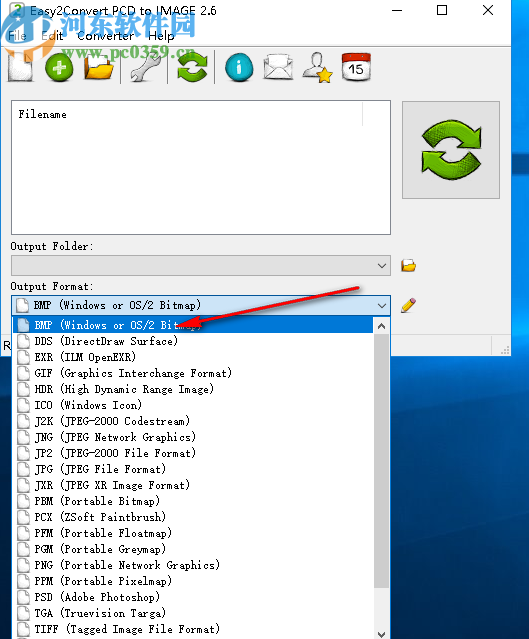Open the calendar 15 icon

[x=356, y=67]
